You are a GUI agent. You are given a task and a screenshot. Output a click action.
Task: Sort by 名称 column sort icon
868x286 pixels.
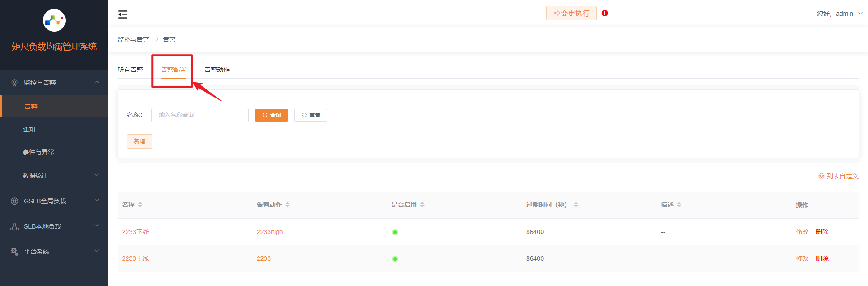click(x=140, y=205)
